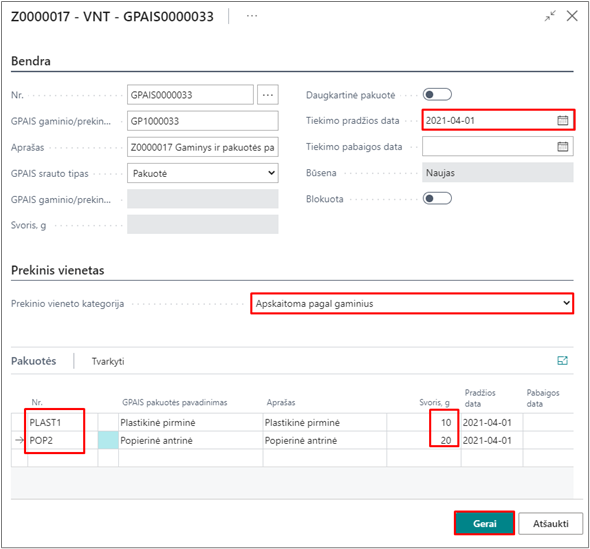Select the Pakuotės tab header
The width and height of the screenshot is (590, 549).
click(x=33, y=361)
